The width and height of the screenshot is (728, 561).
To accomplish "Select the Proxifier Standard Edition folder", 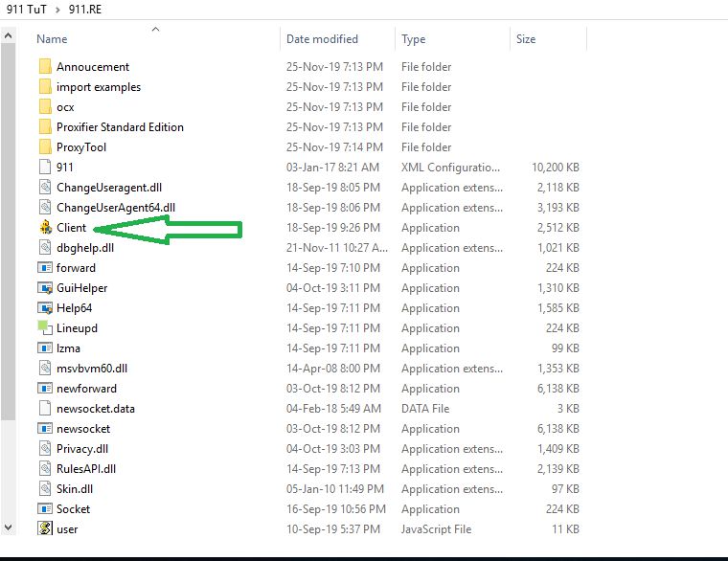I will point(120,127).
